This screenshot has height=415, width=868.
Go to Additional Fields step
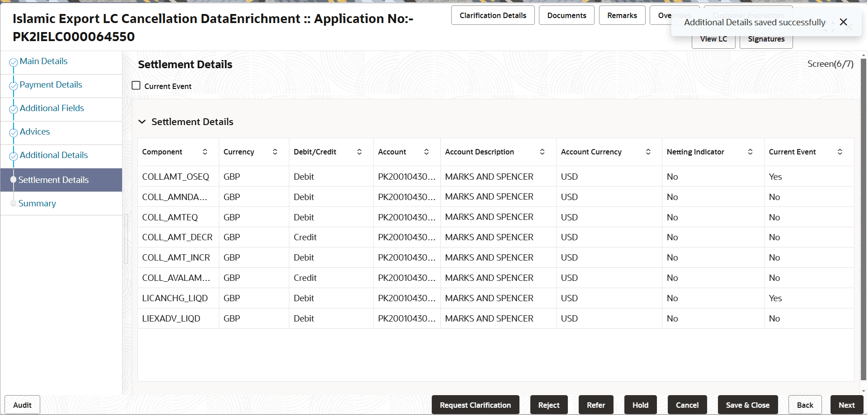[52, 108]
